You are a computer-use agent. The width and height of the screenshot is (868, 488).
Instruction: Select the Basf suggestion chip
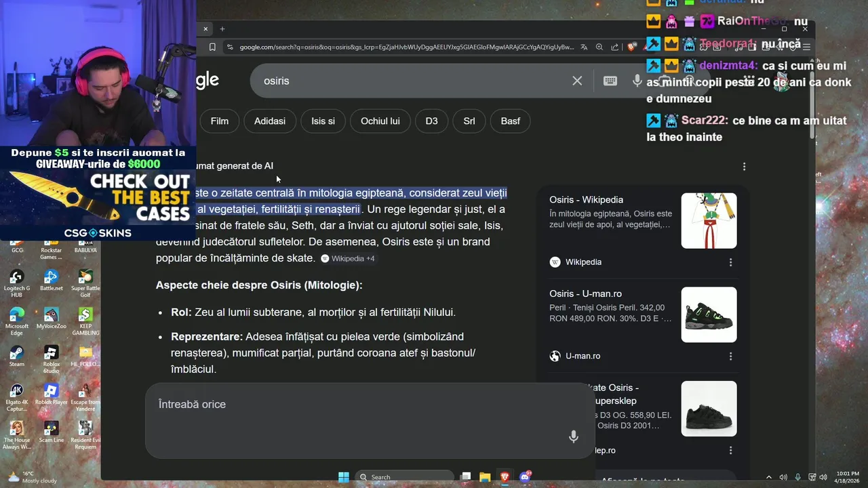pyautogui.click(x=511, y=121)
